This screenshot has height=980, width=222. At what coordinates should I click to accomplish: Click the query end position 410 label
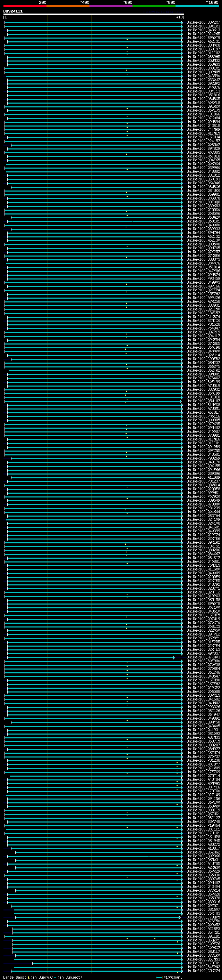179,17
